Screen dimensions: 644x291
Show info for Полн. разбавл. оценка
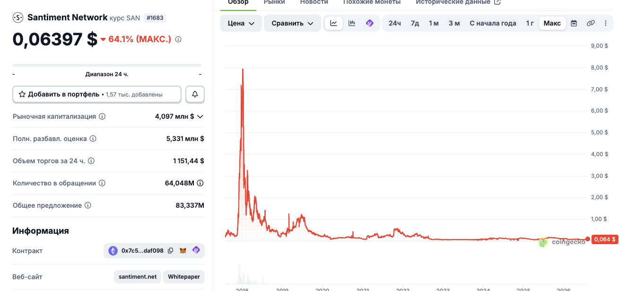(93, 139)
